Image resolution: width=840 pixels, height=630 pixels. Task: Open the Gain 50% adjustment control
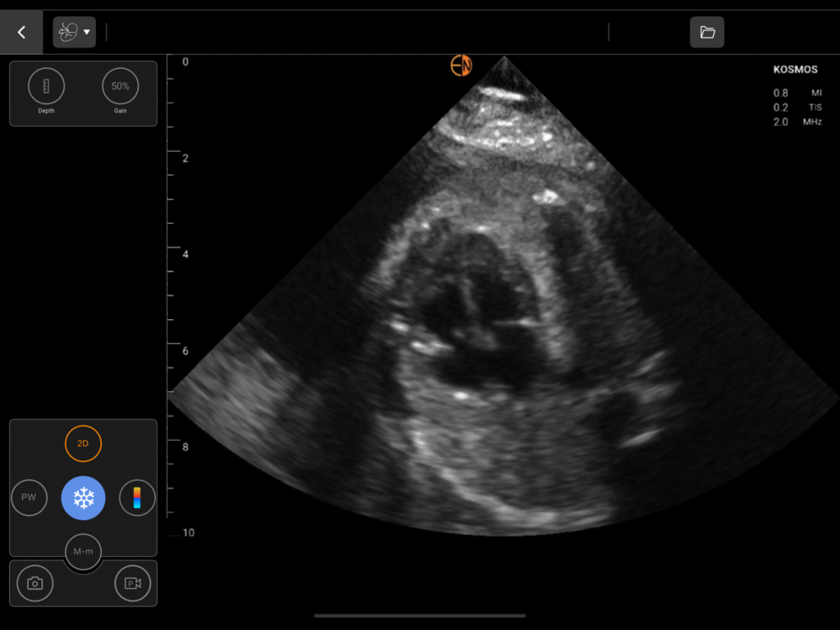(x=121, y=86)
